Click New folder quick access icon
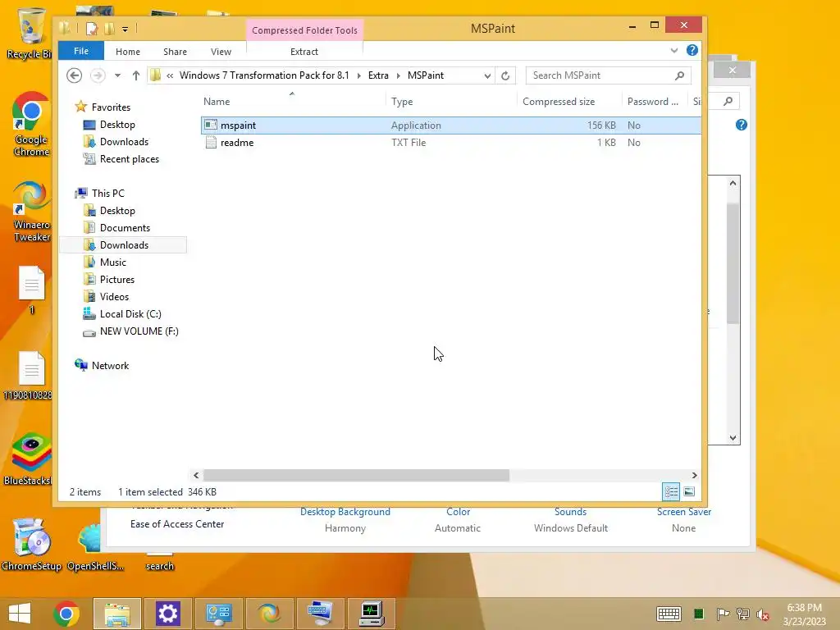The height and width of the screenshot is (630, 840). pos(109,29)
